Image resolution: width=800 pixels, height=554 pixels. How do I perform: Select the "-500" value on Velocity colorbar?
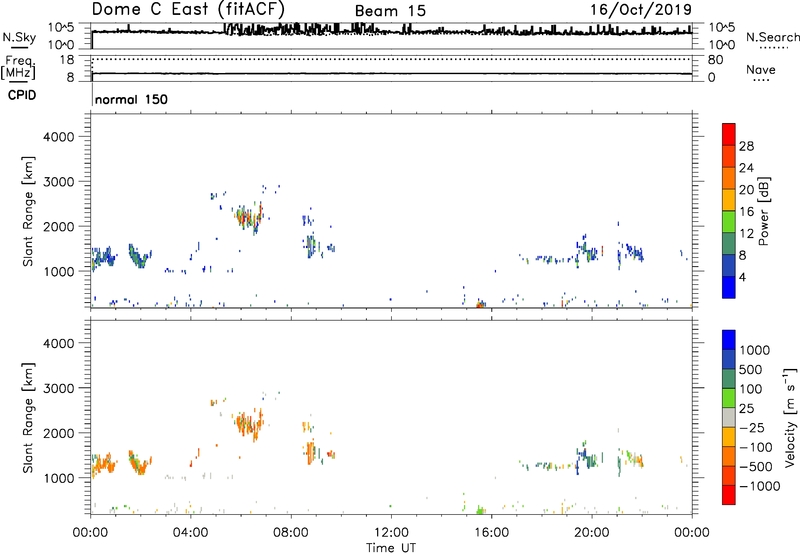[x=756, y=467]
